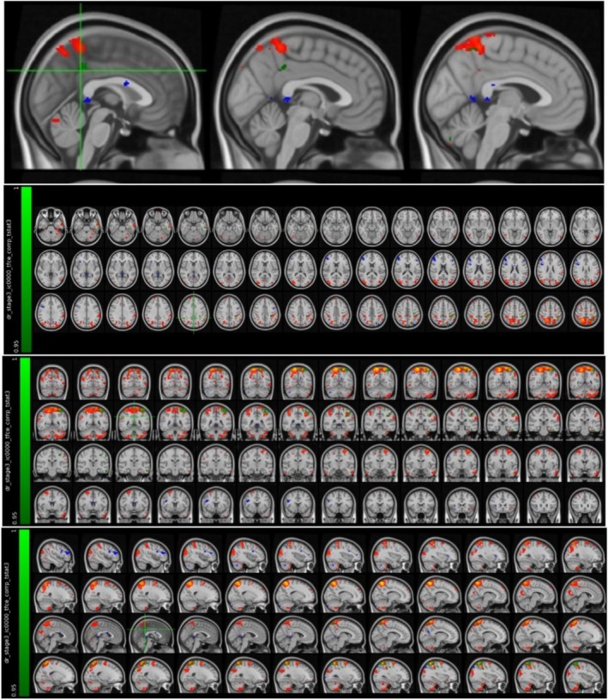Select large sagittal view with biggest red cluster
The height and width of the screenshot is (700, 608).
pyautogui.click(x=507, y=89)
